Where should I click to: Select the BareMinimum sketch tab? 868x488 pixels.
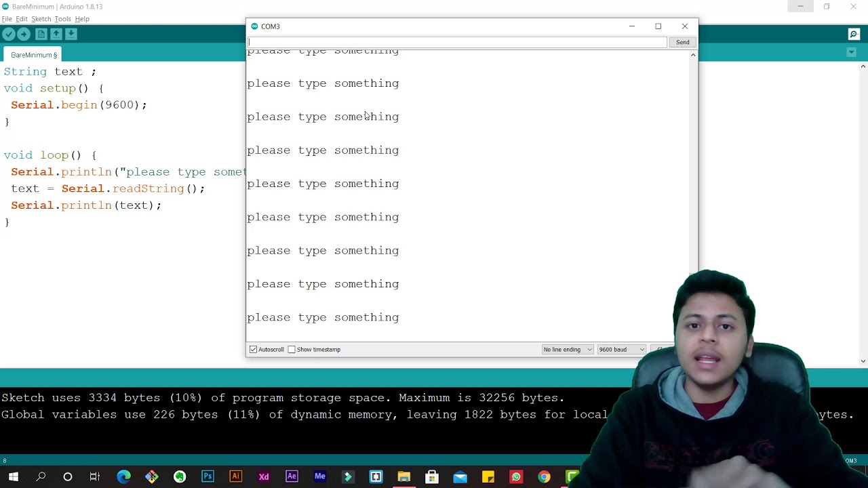click(34, 55)
